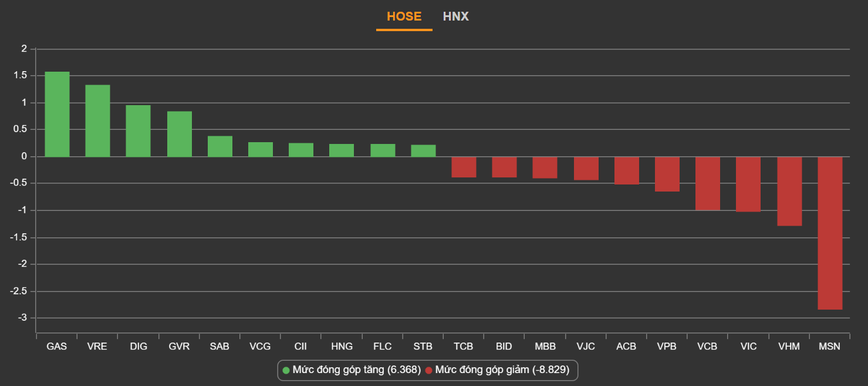This screenshot has width=868, height=386.
Task: Toggle the 'Mức đóng góp giảm' legend series
Action: point(503,370)
